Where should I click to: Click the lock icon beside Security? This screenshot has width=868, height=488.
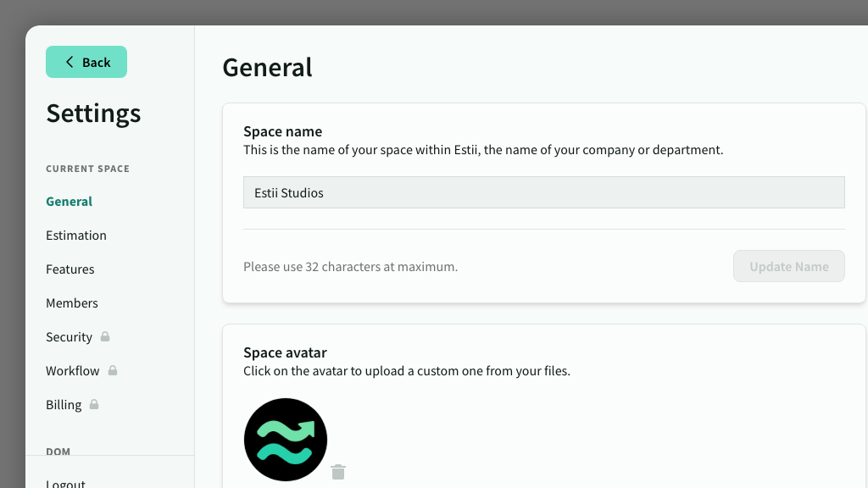tap(105, 336)
